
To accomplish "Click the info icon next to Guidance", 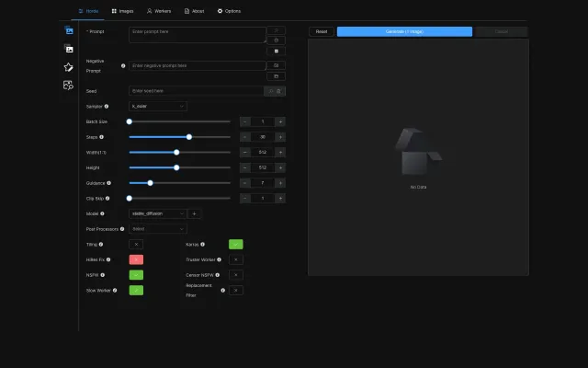I will pyautogui.click(x=107, y=183).
